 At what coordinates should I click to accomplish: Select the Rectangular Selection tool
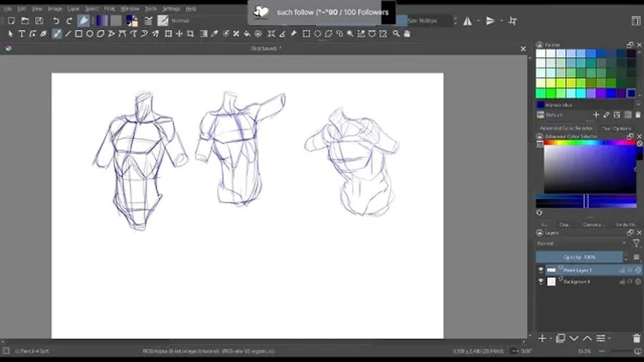(306, 34)
